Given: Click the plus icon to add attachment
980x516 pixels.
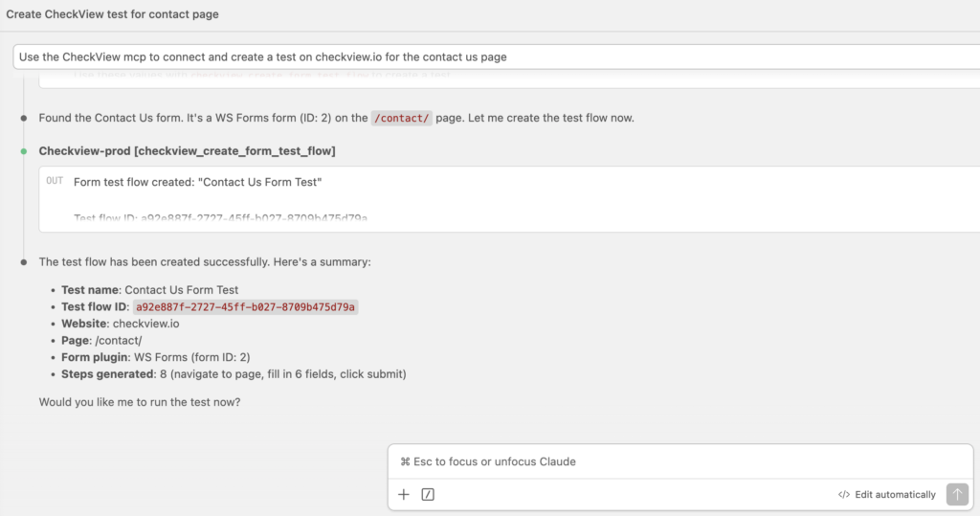Looking at the screenshot, I should [404, 494].
